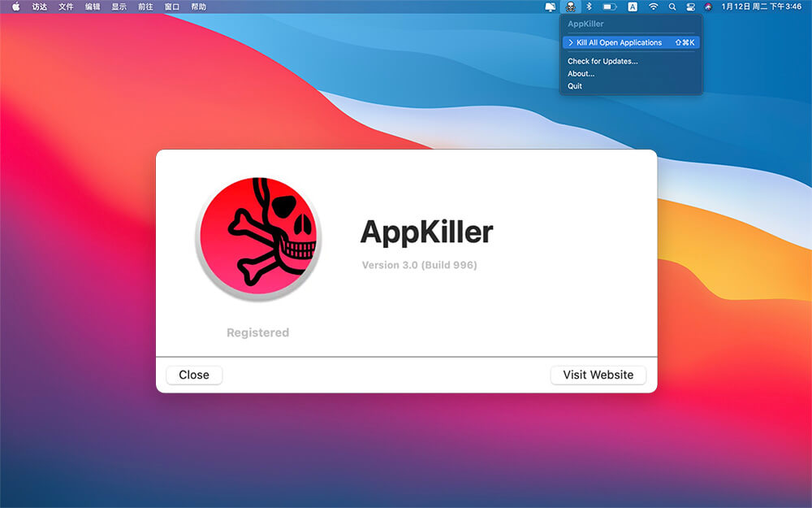812x508 pixels.
Task: Click the AppKiller title in dialog
Action: [427, 232]
